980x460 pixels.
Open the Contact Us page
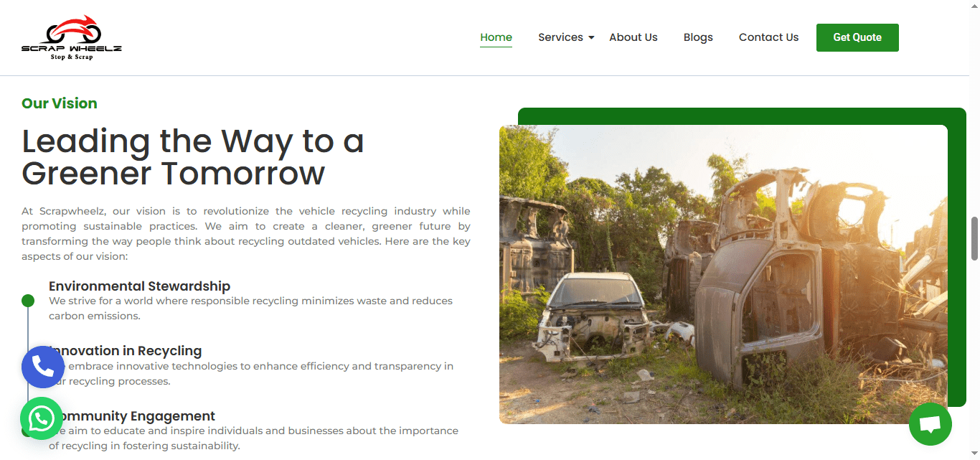[768, 37]
